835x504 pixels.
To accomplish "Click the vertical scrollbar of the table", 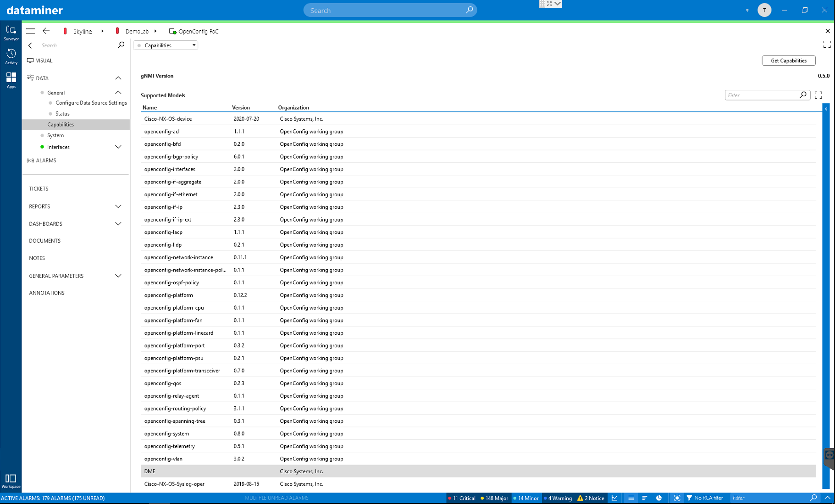I will tap(826, 296).
